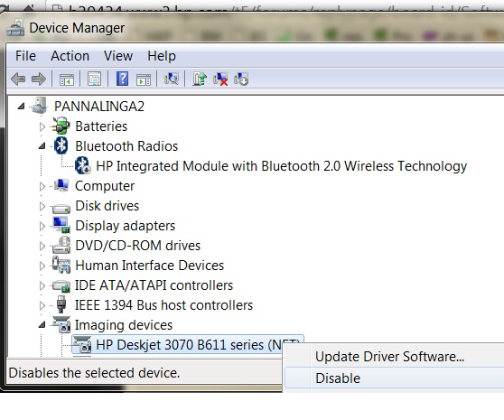
Task: Click Update Driver Software toolbar icon
Action: [200, 79]
